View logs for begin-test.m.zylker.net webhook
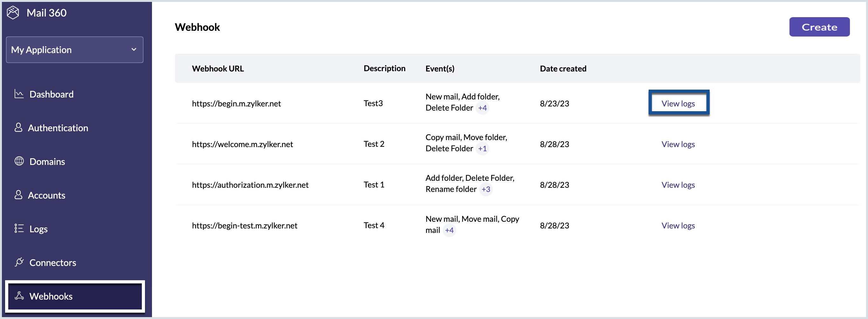Screen dimensions: 868x319 (678, 226)
